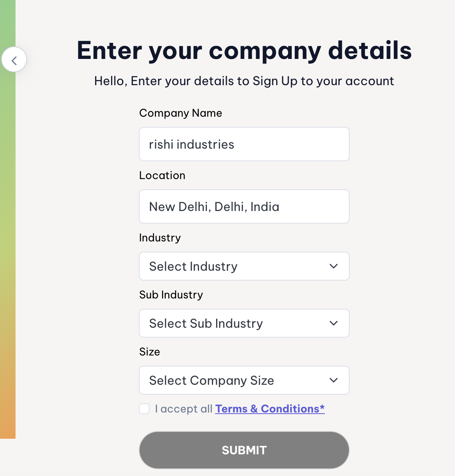Click the "Enter your company details" heading

pos(244,51)
